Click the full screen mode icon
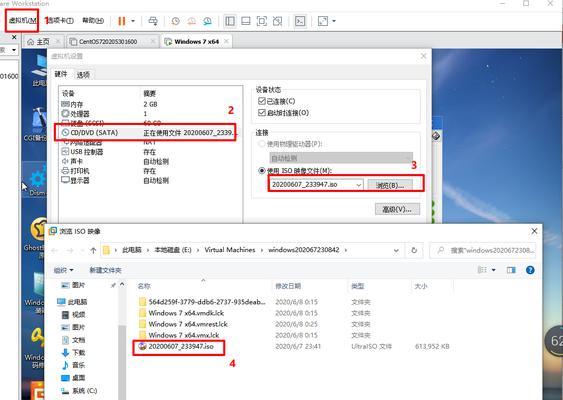Viewport: 563px width, 400px height. pyautogui.click(x=262, y=21)
